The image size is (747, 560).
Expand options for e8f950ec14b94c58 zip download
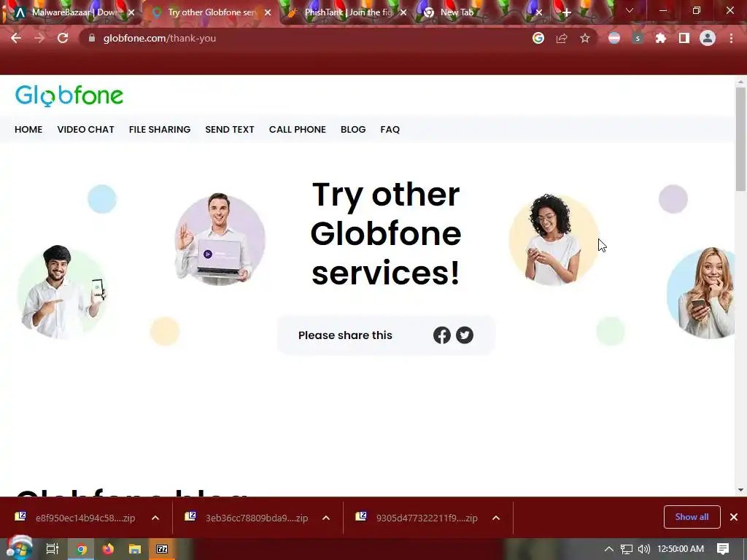point(155,518)
